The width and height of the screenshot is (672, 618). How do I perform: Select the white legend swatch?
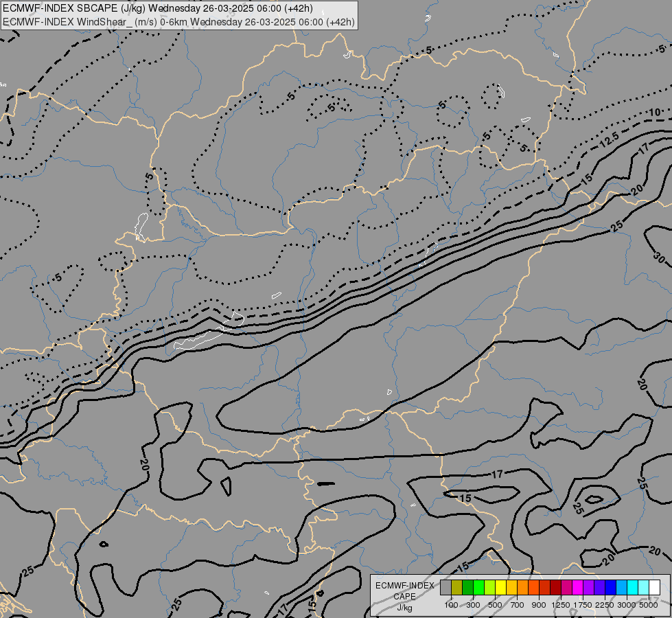tap(654, 587)
